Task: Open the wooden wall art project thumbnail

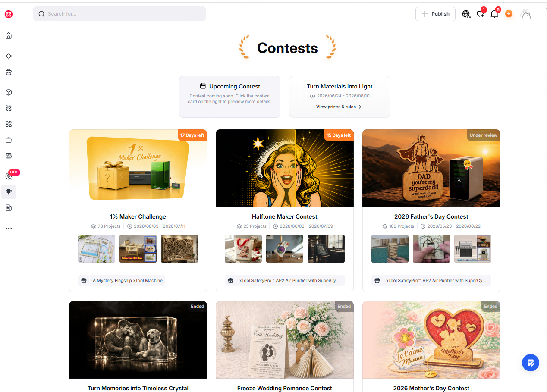Action: (x=179, y=249)
